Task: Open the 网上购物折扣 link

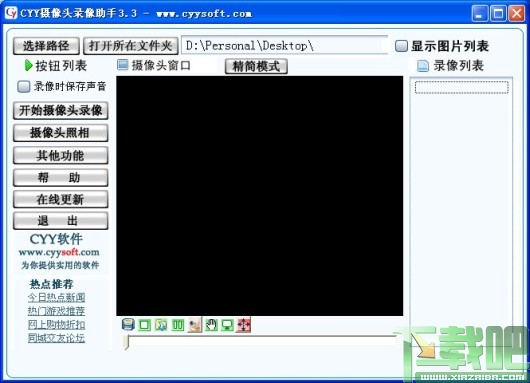Action: pyautogui.click(x=56, y=325)
